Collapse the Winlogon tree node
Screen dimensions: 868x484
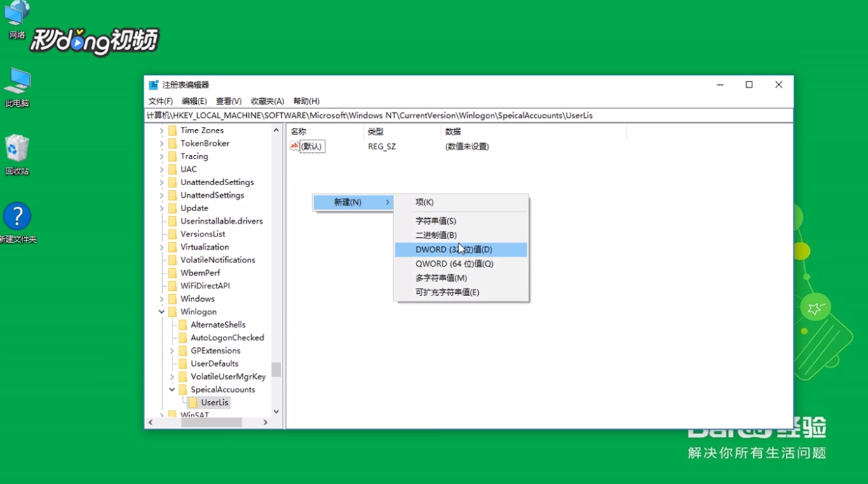point(162,312)
